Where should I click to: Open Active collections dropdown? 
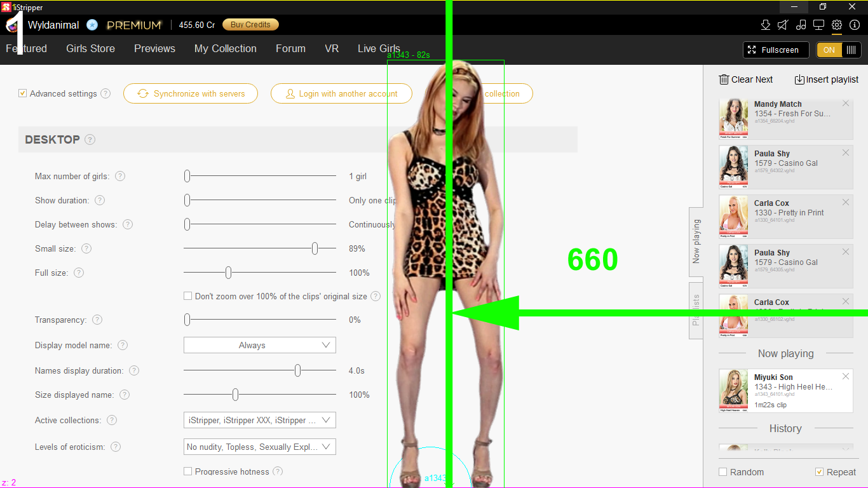pyautogui.click(x=260, y=420)
